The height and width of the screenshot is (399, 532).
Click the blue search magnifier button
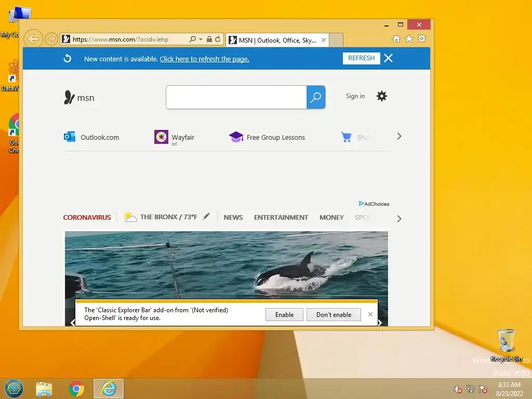coord(316,97)
